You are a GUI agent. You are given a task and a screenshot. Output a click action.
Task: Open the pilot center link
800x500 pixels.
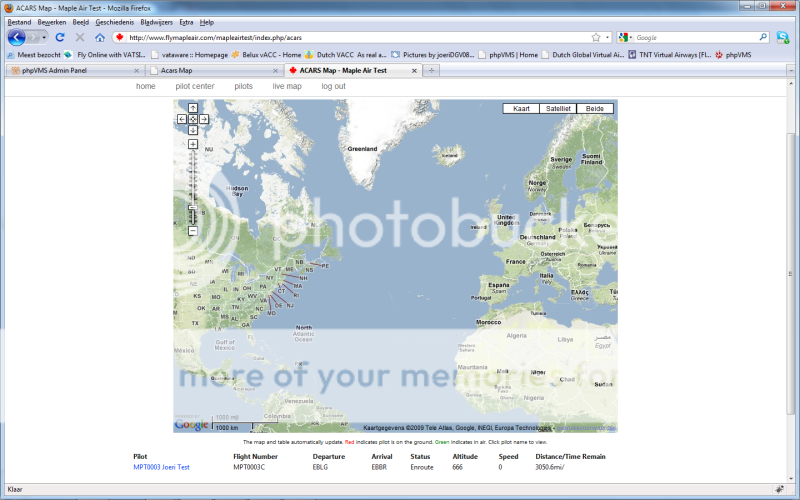click(195, 87)
